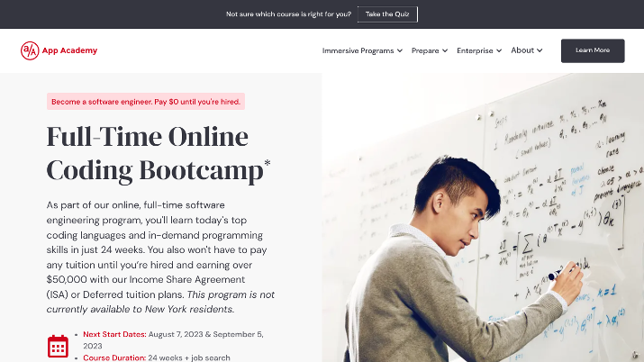Click the App Academy text logo
Viewport: 644px width, 362px height.
click(x=69, y=50)
